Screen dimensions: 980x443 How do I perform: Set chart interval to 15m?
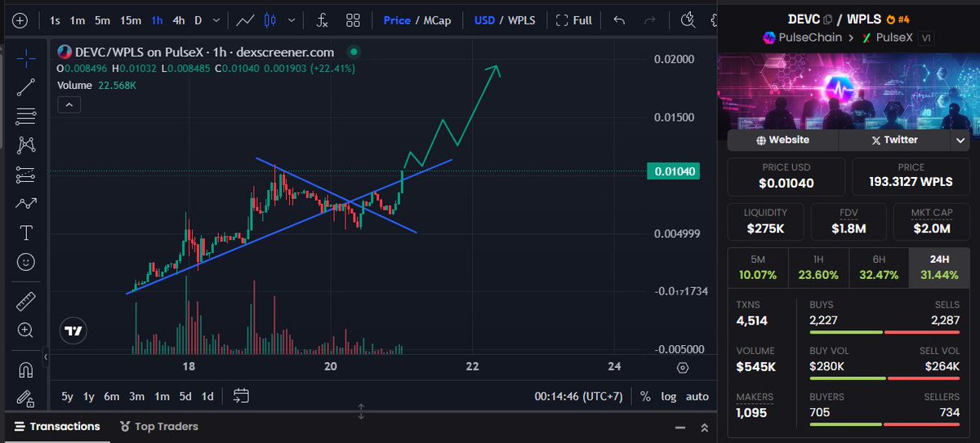(x=130, y=20)
